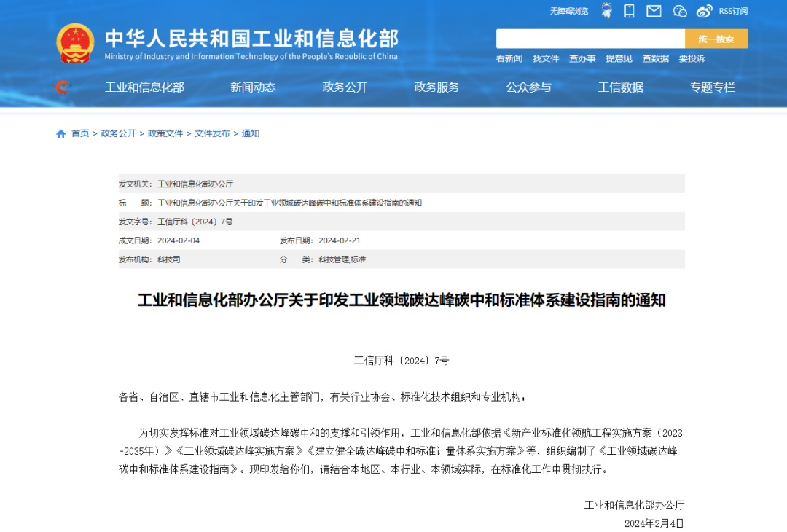Open the email contact icon
The height and width of the screenshot is (532, 787).
pyautogui.click(x=654, y=11)
